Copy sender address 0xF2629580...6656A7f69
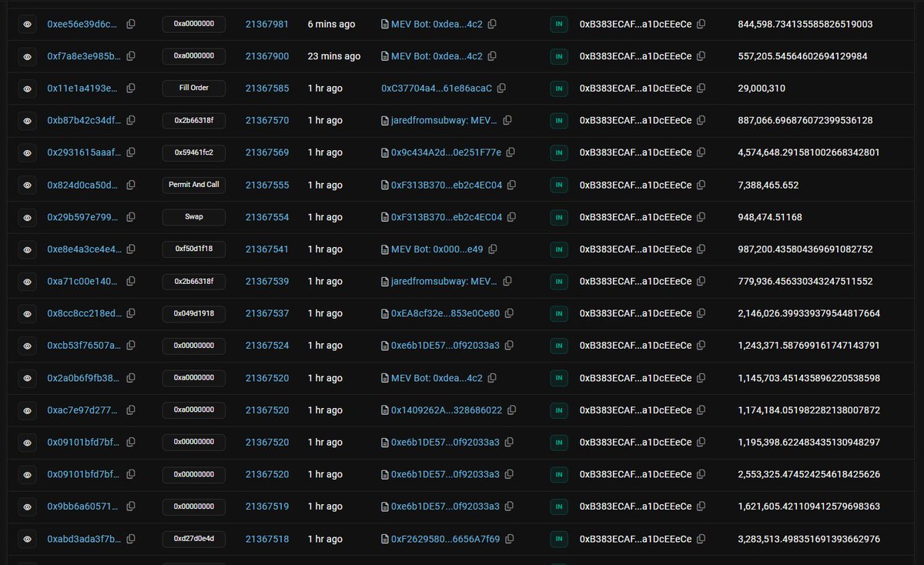This screenshot has height=565, width=924. (509, 539)
